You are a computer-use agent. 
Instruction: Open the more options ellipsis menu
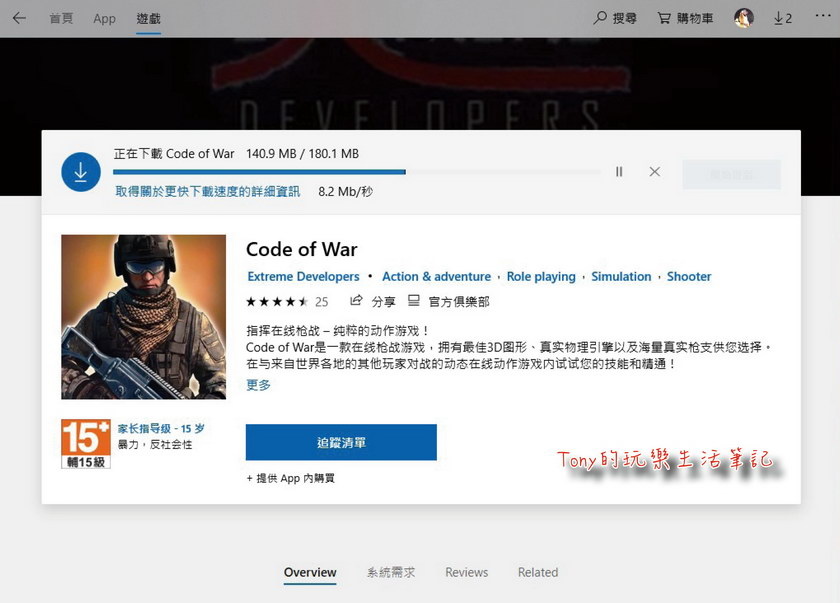point(822,16)
